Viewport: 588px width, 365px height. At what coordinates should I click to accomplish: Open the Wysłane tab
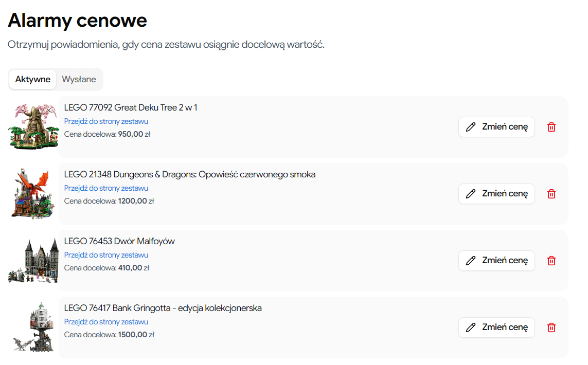coord(79,80)
